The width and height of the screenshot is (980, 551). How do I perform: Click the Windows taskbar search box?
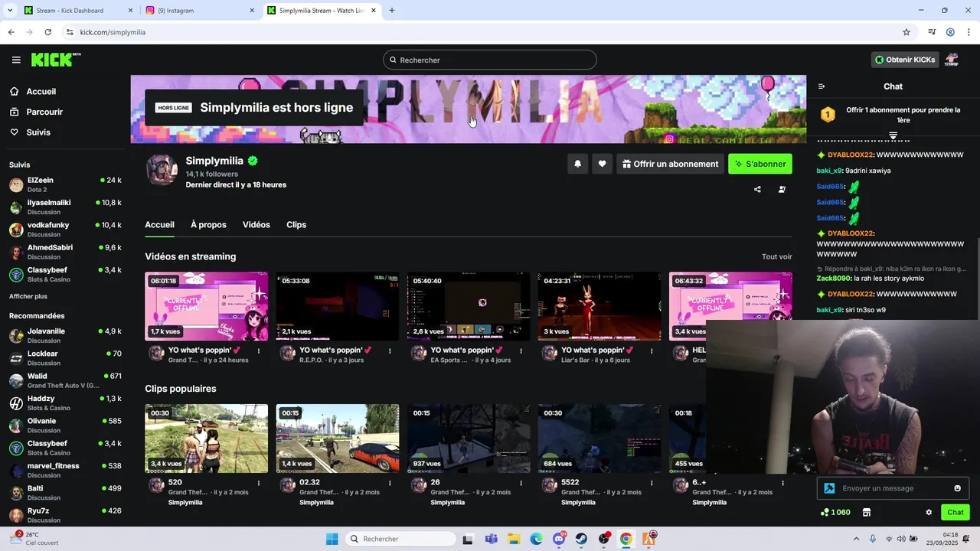400,539
